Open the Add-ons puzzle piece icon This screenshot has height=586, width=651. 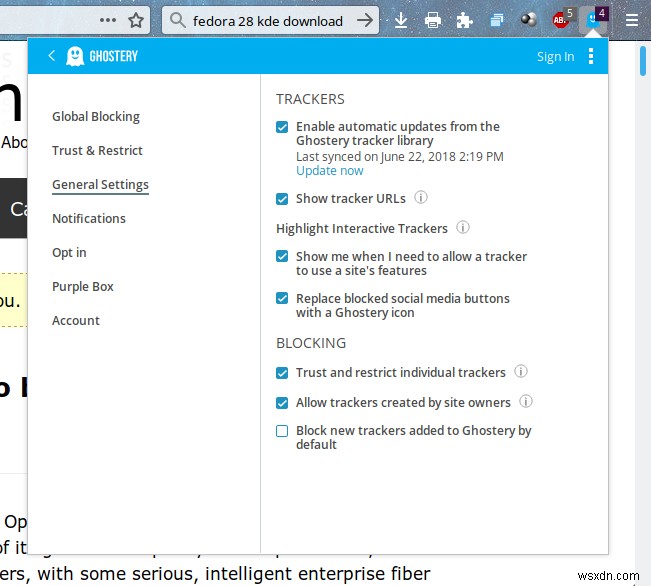(x=464, y=20)
